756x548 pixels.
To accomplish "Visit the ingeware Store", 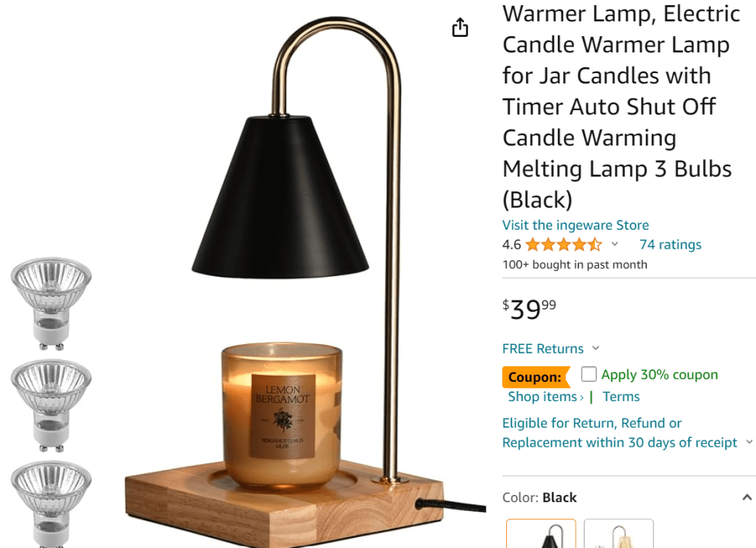I will [575, 225].
